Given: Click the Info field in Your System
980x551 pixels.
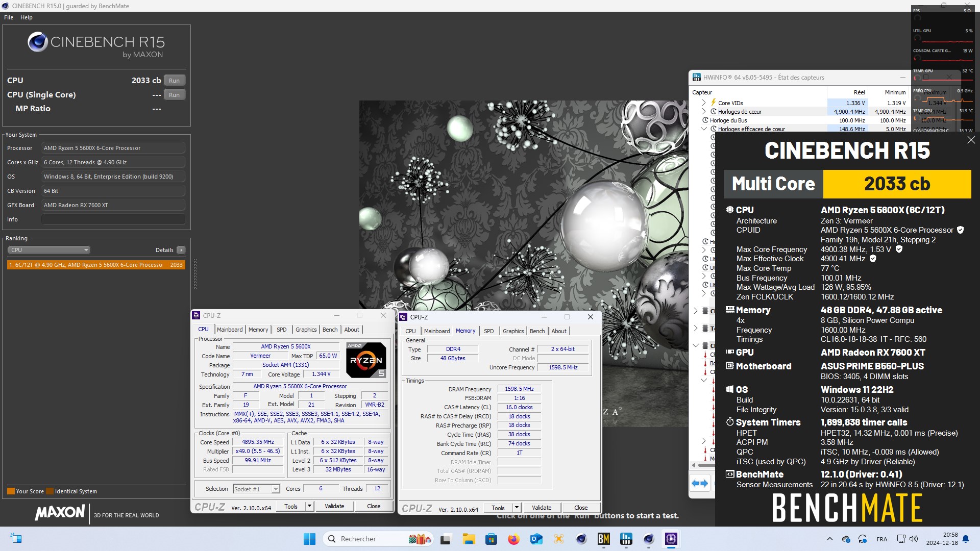Looking at the screenshot, I should click(113, 219).
